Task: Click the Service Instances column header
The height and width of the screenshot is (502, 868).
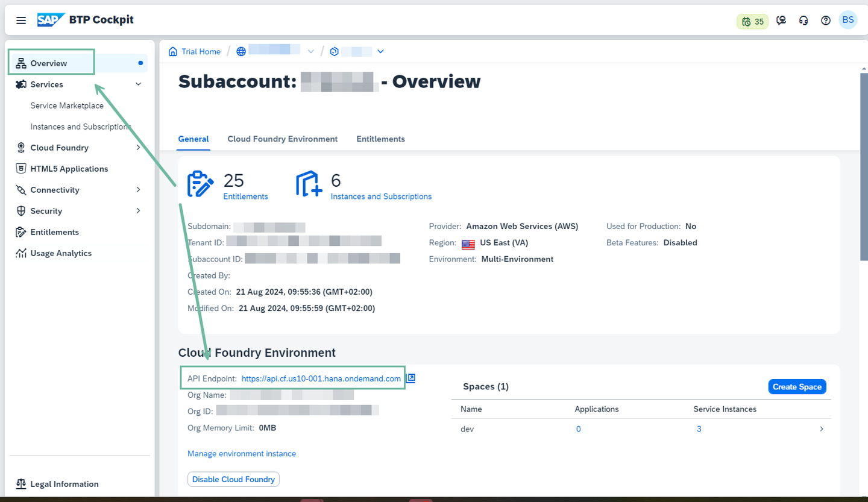Action: [x=725, y=409]
